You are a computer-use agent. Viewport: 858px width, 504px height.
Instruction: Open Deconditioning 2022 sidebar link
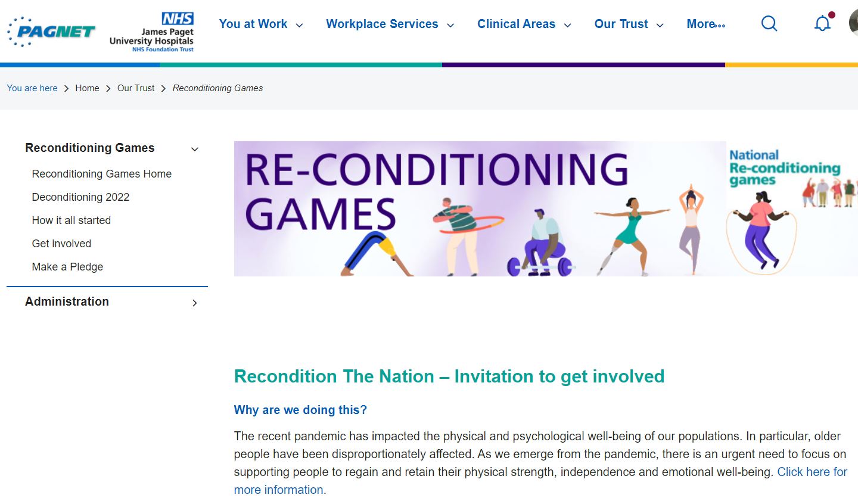point(80,197)
